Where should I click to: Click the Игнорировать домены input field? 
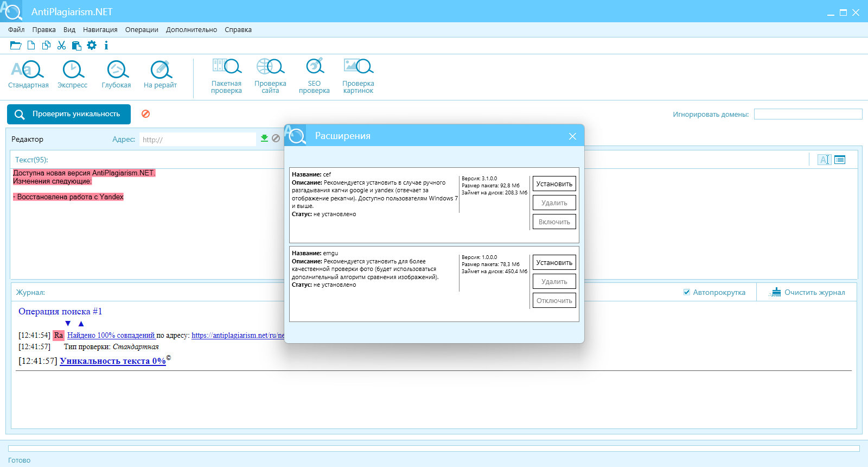click(808, 114)
